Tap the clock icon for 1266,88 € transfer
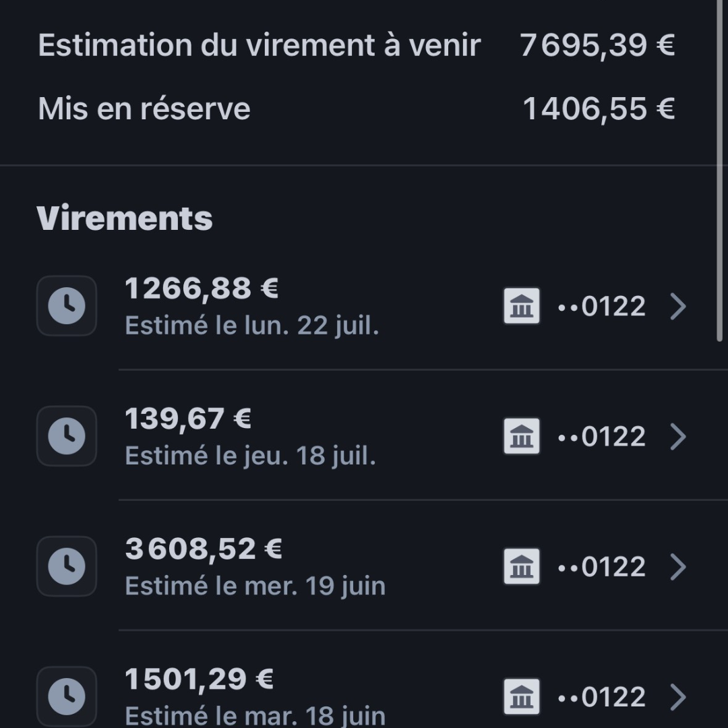Image resolution: width=728 pixels, height=728 pixels. (67, 306)
